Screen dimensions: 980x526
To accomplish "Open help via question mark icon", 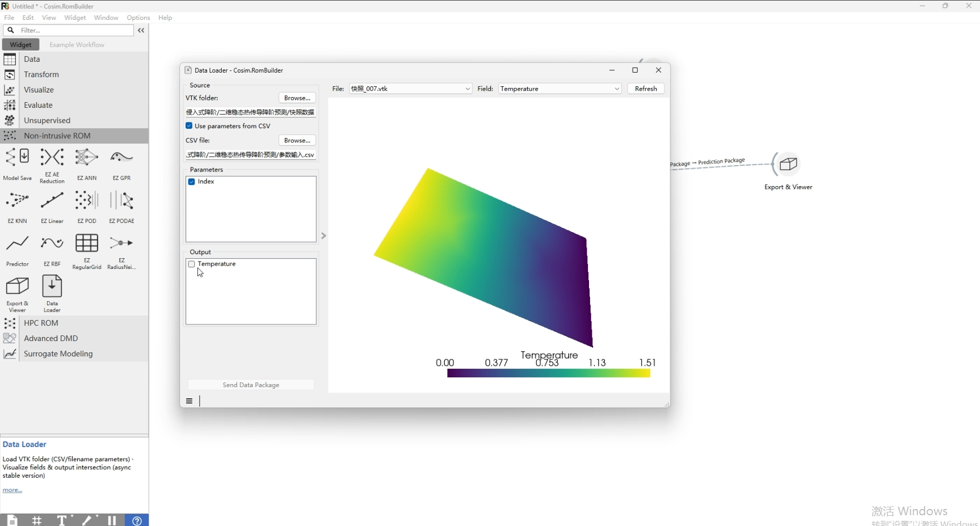I will point(137,520).
